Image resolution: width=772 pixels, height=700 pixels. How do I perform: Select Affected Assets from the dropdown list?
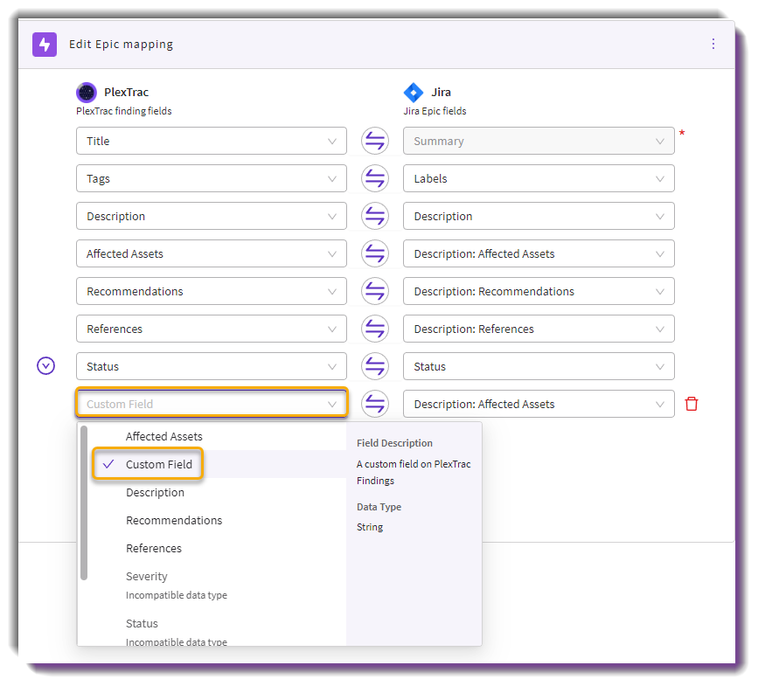tap(218, 436)
